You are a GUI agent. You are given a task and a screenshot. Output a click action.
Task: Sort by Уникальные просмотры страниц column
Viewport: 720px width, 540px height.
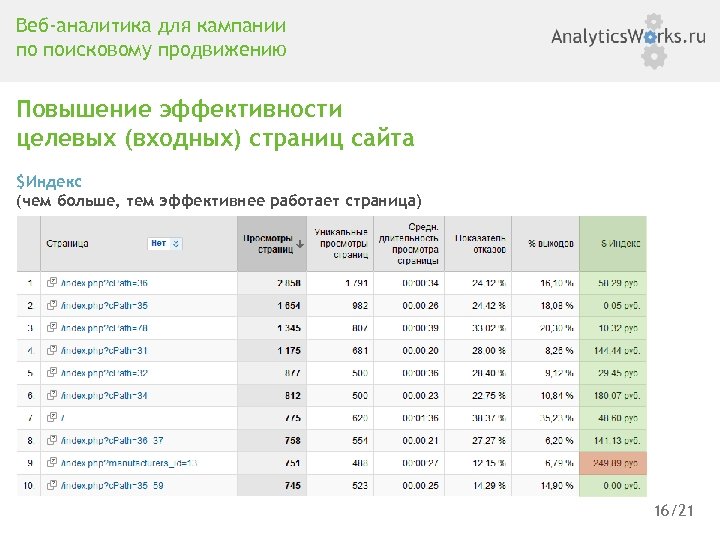[341, 243]
